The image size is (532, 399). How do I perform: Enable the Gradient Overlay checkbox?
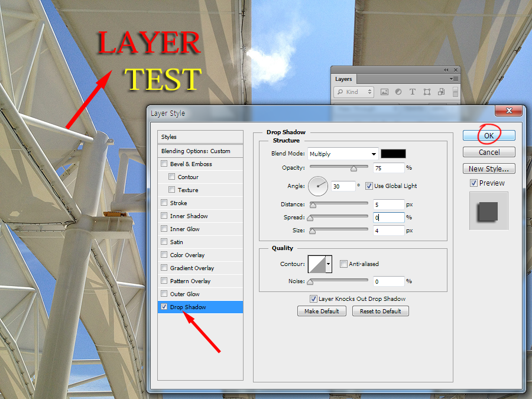pos(164,267)
